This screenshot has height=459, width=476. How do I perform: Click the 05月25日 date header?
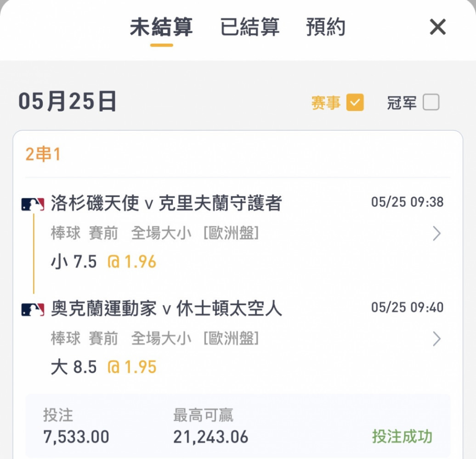[x=68, y=101]
